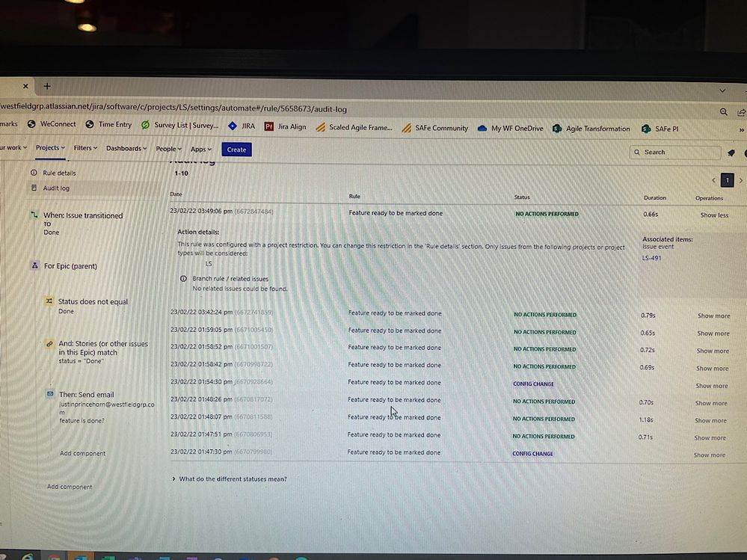
Task: Show more for the 01:54:30 pm entry
Action: pos(712,386)
